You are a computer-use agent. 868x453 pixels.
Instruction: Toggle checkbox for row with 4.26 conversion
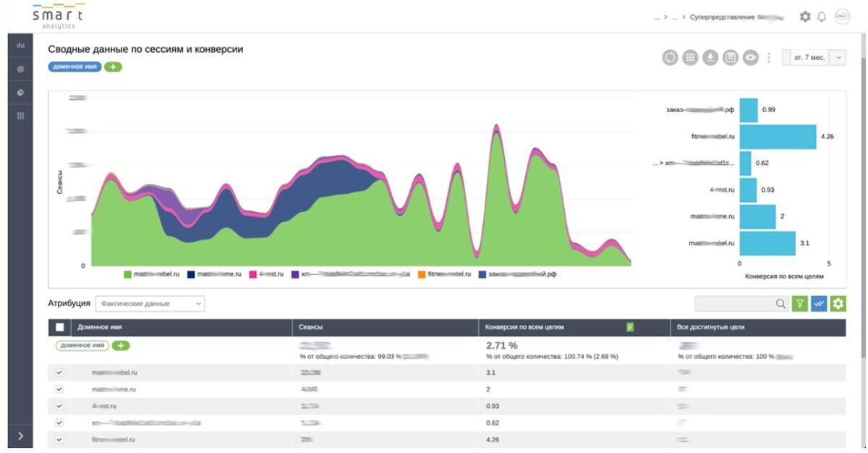[60, 439]
